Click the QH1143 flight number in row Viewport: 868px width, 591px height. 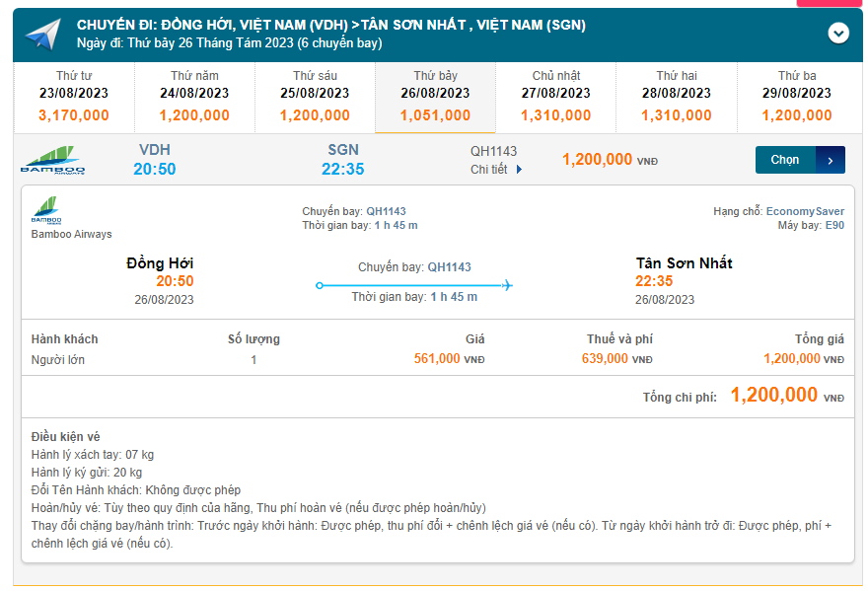point(493,152)
